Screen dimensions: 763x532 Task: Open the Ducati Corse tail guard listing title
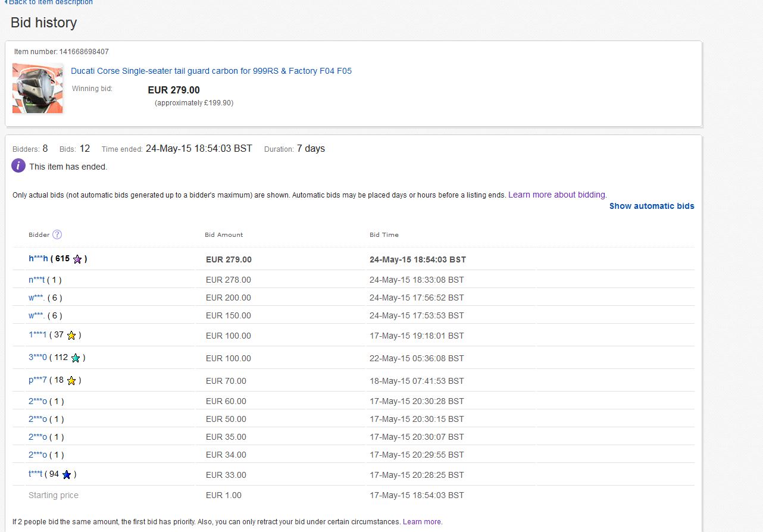point(211,71)
